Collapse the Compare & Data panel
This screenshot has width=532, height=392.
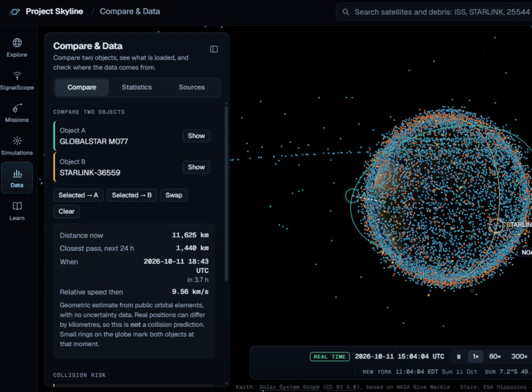point(214,49)
